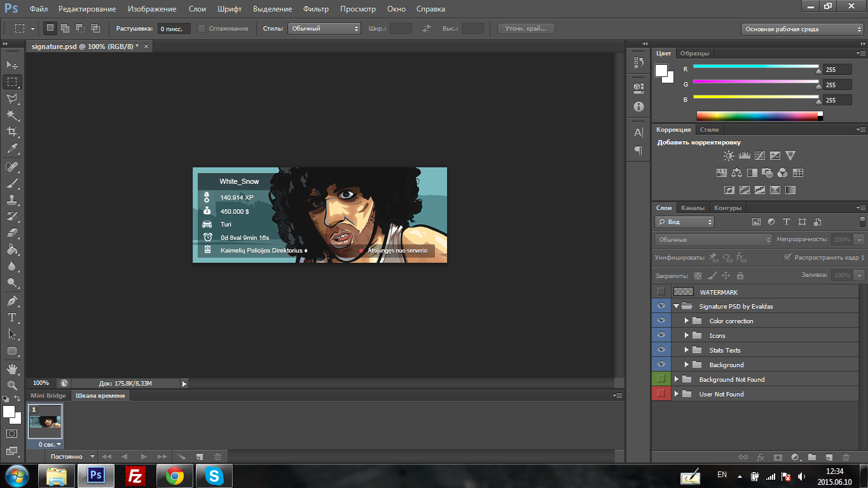Toggle the Распространить кадр 1 checkbox
868x488 pixels.
[787, 258]
